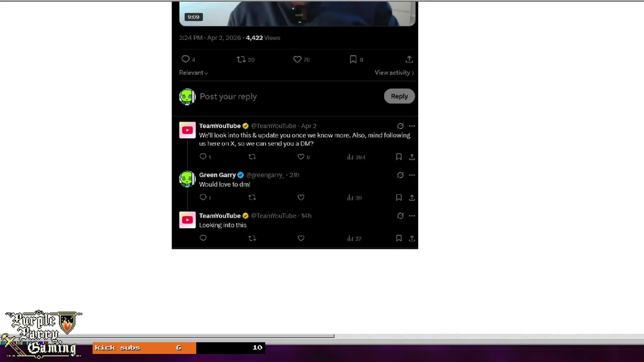Click the Reply button
This screenshot has width=644, height=362.
click(x=399, y=96)
